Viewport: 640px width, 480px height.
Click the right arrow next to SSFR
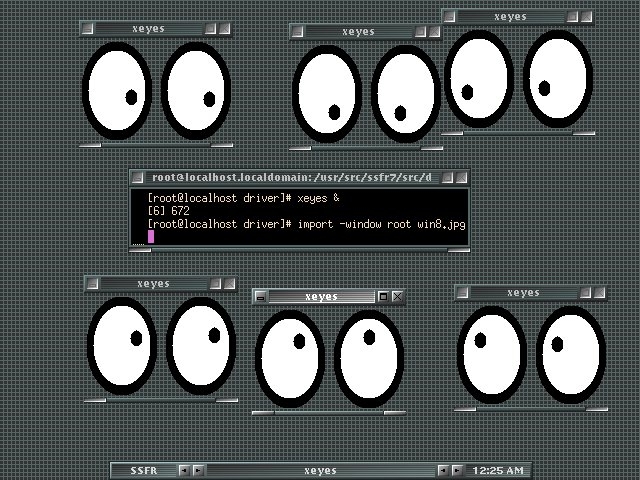197,470
